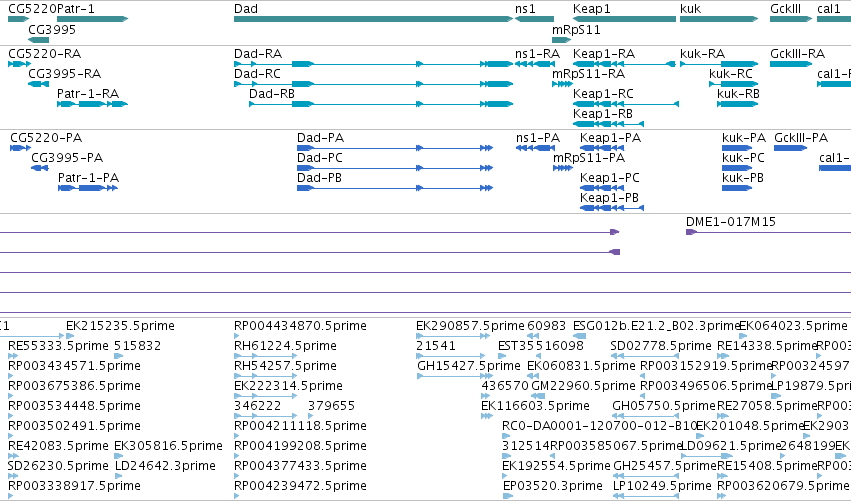The width and height of the screenshot is (851, 501).
Task: Click the Patr-1-PA protein label
Action: click(x=88, y=177)
